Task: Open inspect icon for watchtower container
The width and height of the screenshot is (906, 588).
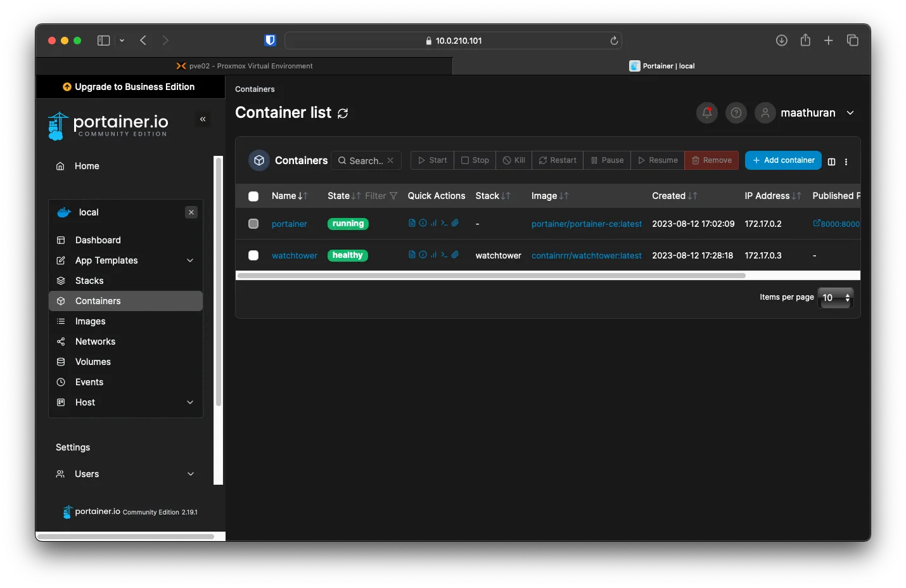Action: point(423,255)
